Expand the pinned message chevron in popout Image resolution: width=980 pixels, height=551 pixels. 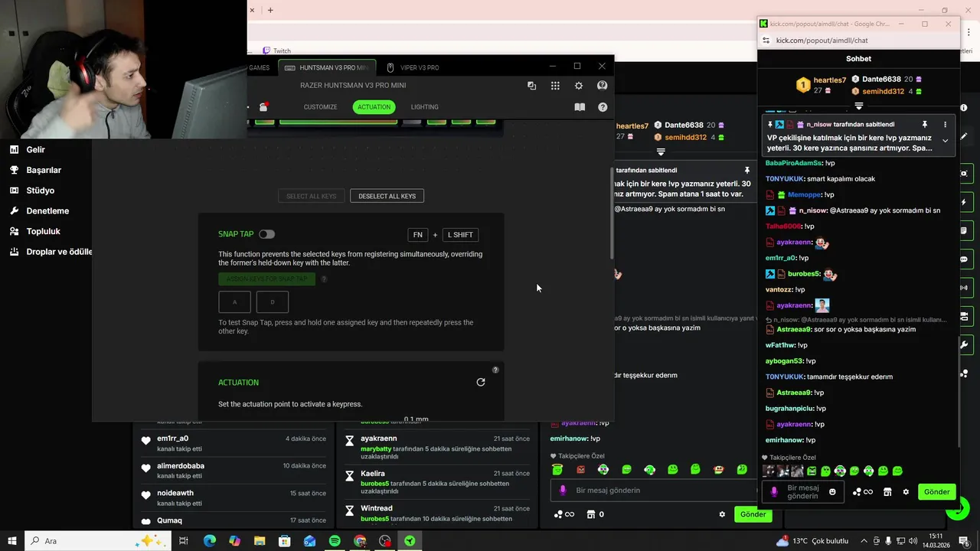point(945,141)
